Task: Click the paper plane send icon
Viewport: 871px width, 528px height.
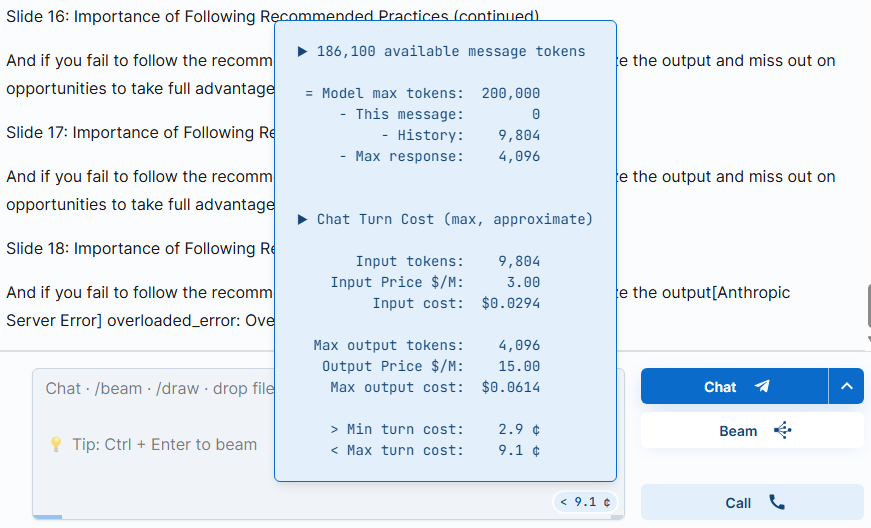Action: tap(762, 387)
